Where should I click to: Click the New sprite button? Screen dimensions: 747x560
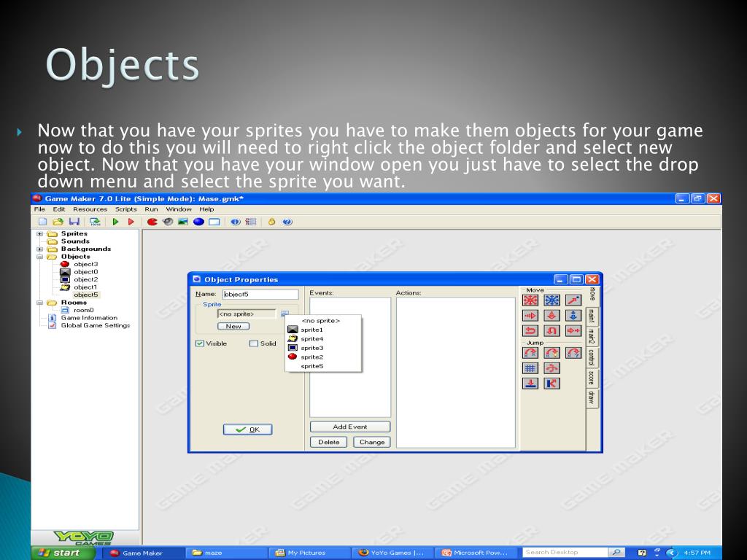[x=233, y=326]
